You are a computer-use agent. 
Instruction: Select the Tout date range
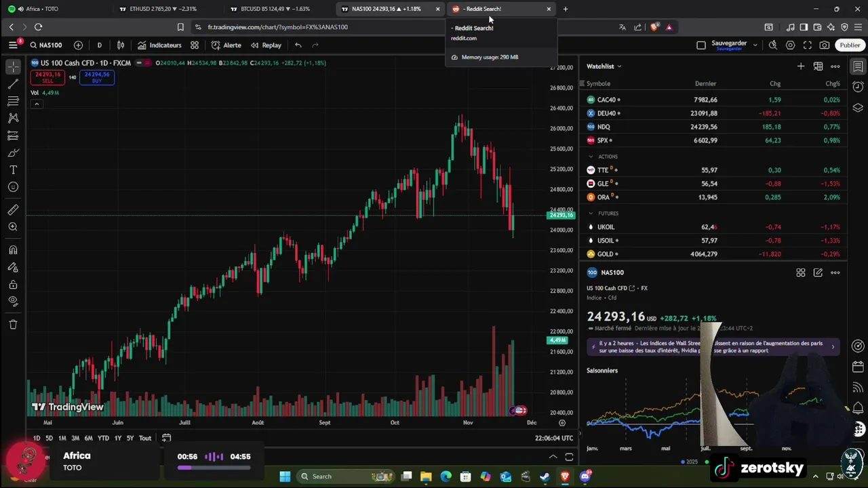tap(145, 439)
